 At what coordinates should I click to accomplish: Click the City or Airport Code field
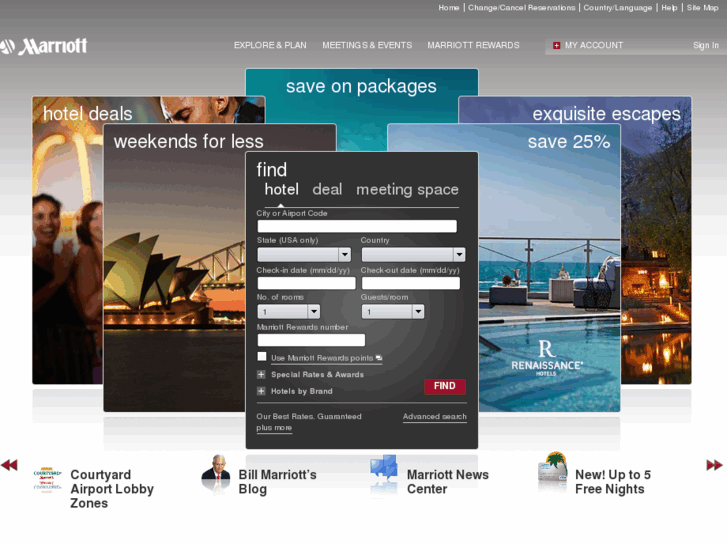click(x=357, y=226)
